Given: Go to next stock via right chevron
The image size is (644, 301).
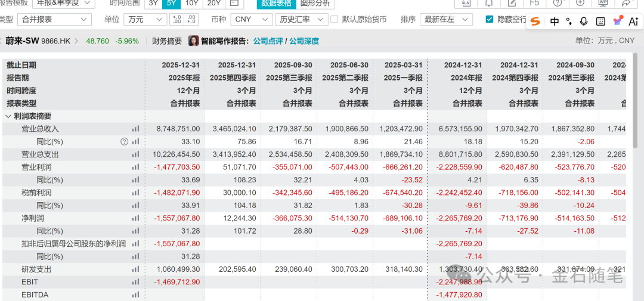Looking at the screenshot, I should pos(76,41).
